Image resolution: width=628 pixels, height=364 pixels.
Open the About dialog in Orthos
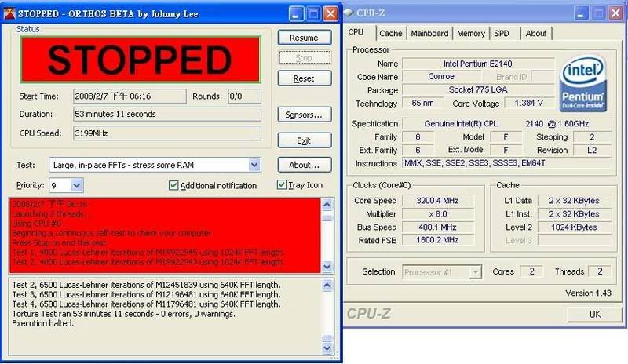click(305, 165)
